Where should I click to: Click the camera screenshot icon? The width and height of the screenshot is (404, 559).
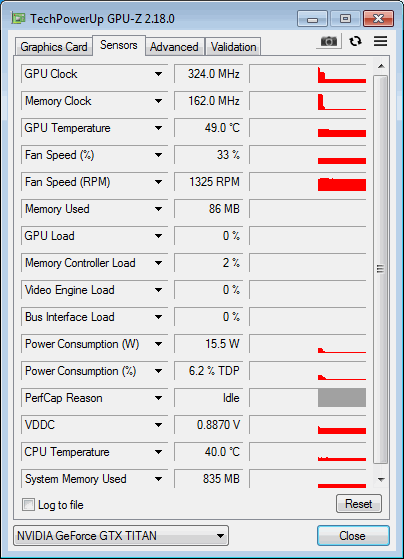(x=328, y=41)
